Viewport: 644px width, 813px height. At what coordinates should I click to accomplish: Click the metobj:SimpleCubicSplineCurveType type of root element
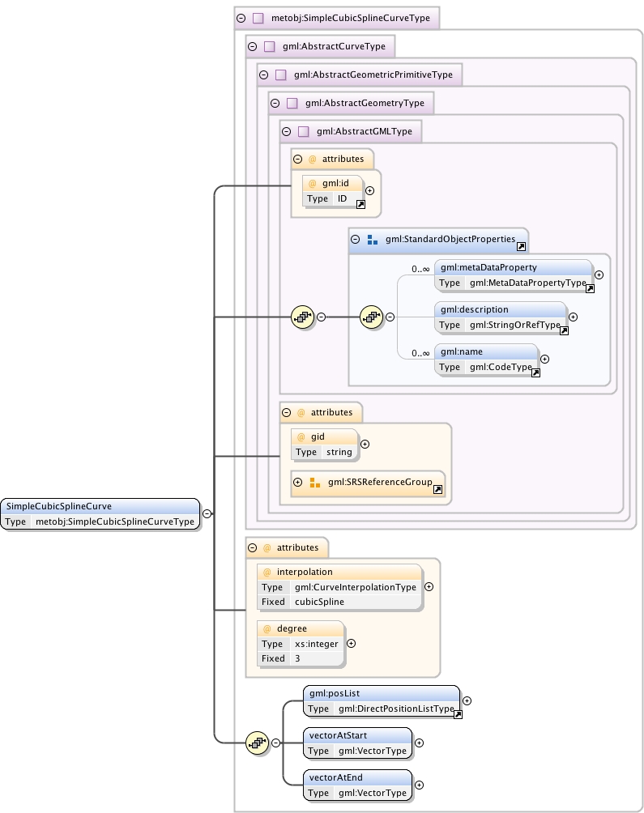pos(115,521)
